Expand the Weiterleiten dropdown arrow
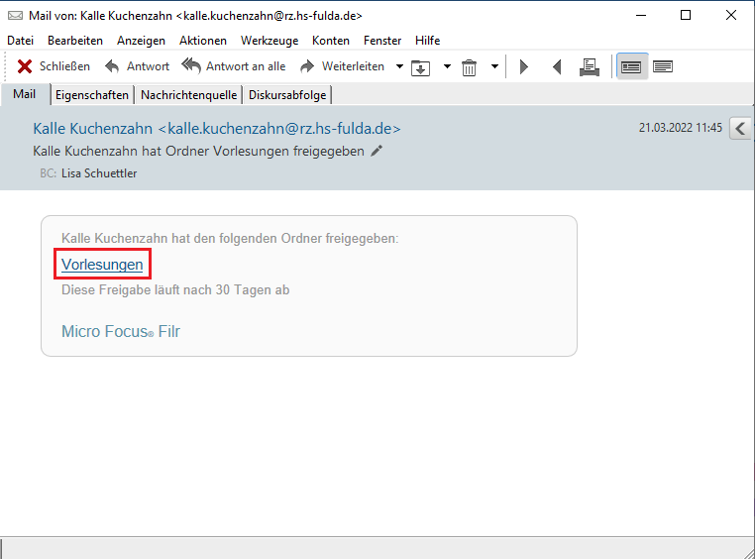The image size is (756, 559). pyautogui.click(x=399, y=67)
